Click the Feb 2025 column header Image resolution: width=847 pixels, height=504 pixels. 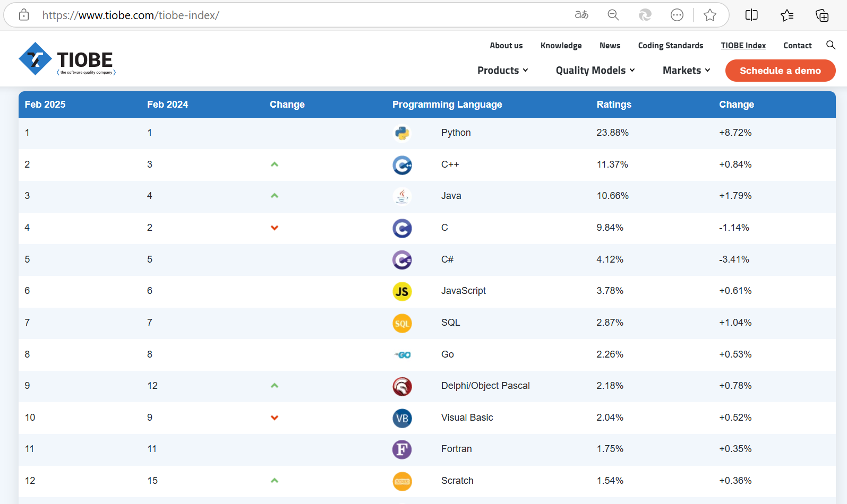click(45, 105)
